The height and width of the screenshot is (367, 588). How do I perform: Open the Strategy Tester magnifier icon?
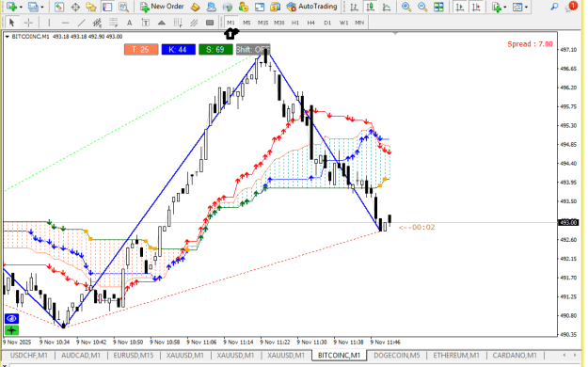pos(123,7)
